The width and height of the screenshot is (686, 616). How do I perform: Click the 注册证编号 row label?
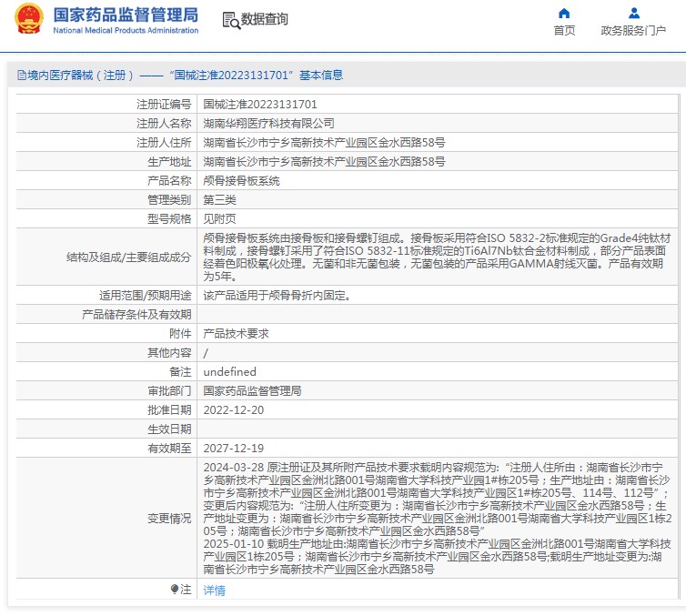tap(164, 104)
